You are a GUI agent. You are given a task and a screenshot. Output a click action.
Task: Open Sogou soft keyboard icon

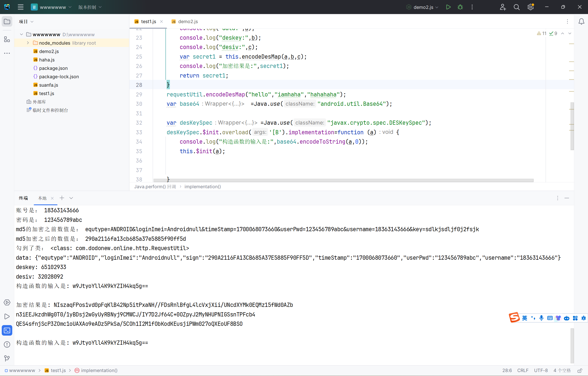pos(550,318)
